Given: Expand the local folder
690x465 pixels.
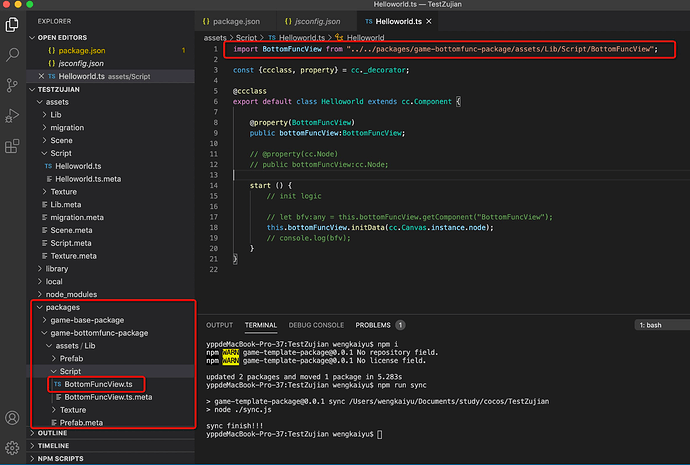Looking at the screenshot, I should 40,282.
